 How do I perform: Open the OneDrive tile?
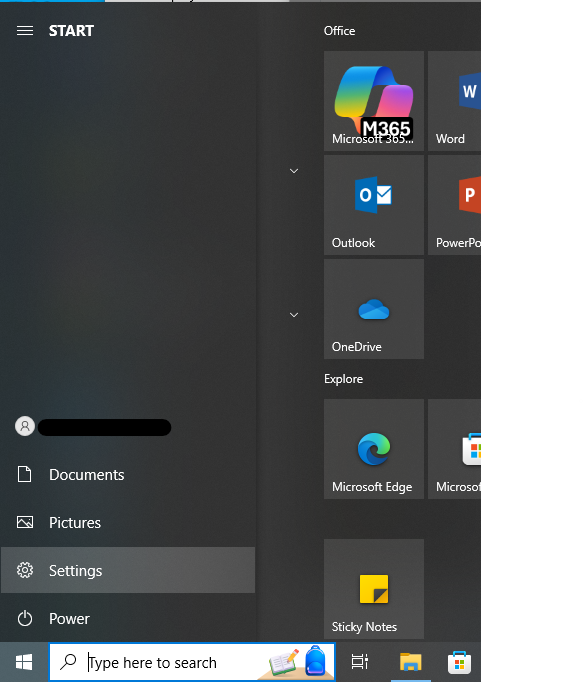(374, 309)
